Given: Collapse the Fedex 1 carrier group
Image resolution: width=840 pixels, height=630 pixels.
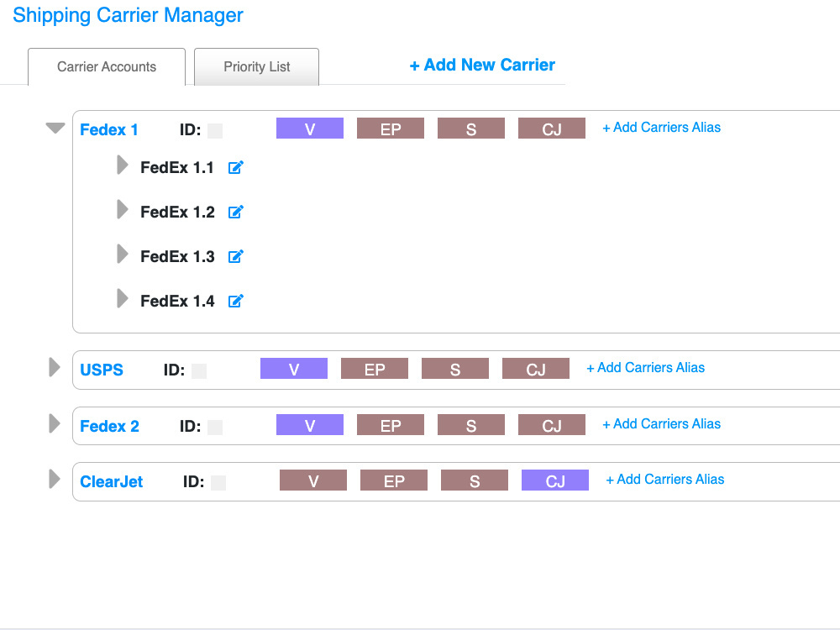Looking at the screenshot, I should pos(55,127).
